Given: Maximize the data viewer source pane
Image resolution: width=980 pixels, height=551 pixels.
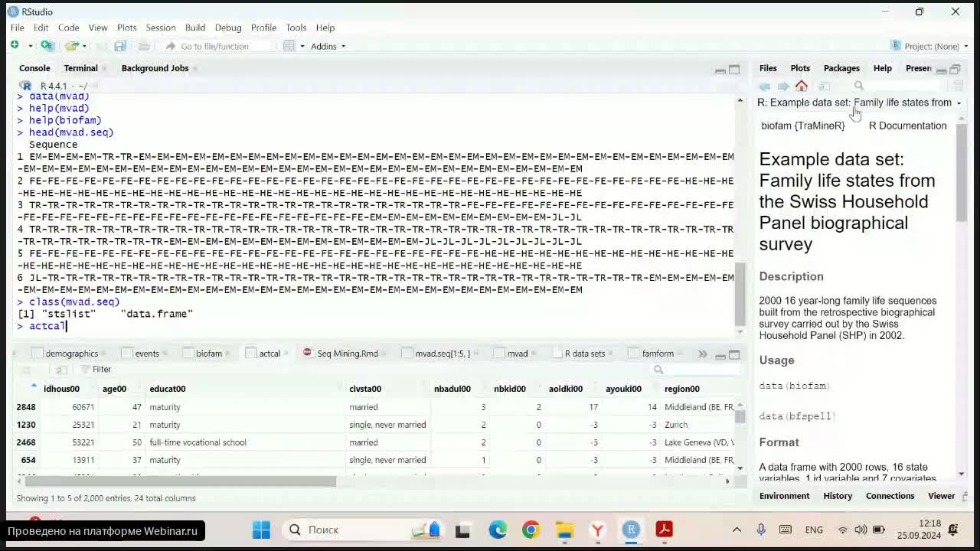Looking at the screenshot, I should click(734, 354).
